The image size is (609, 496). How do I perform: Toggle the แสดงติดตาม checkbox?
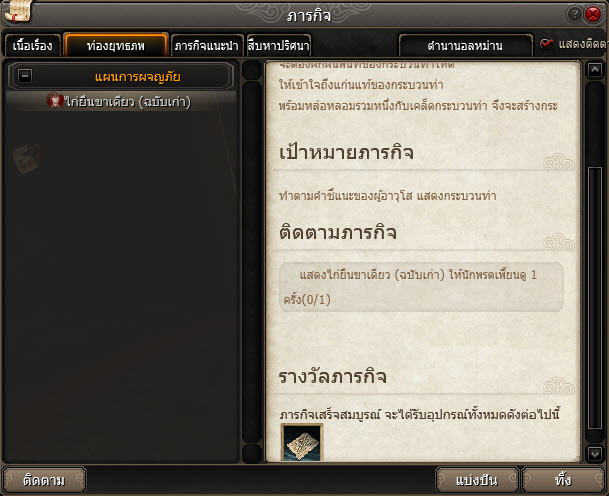(546, 44)
